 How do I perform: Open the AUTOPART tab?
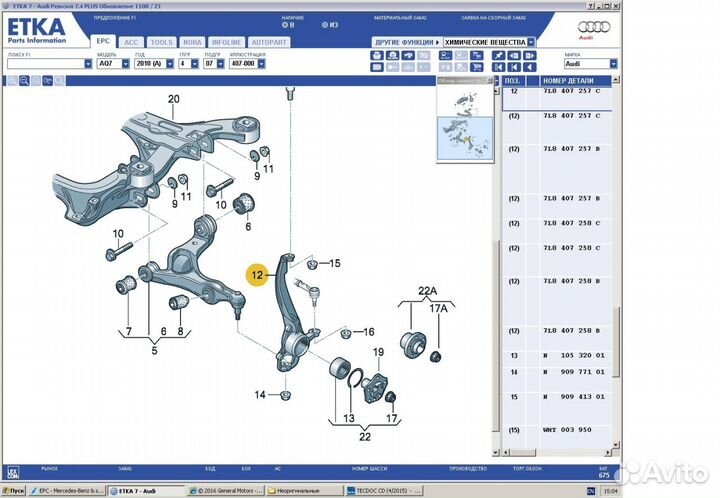click(268, 42)
